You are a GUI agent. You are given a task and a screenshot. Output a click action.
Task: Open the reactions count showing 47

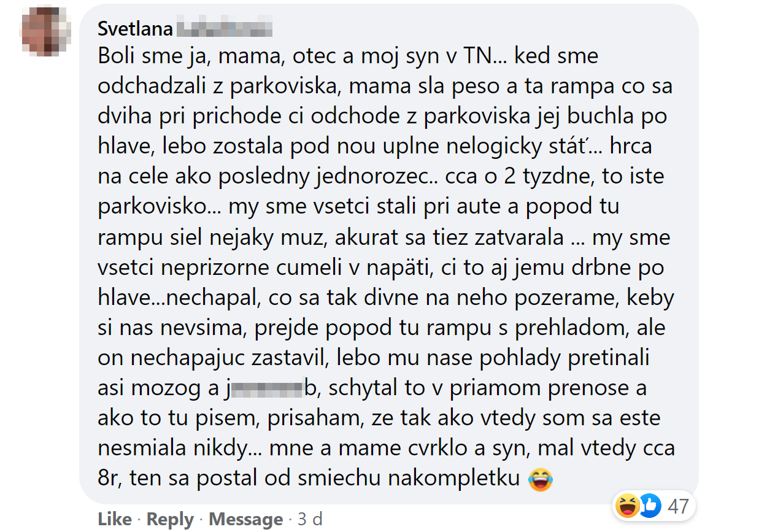point(678,507)
